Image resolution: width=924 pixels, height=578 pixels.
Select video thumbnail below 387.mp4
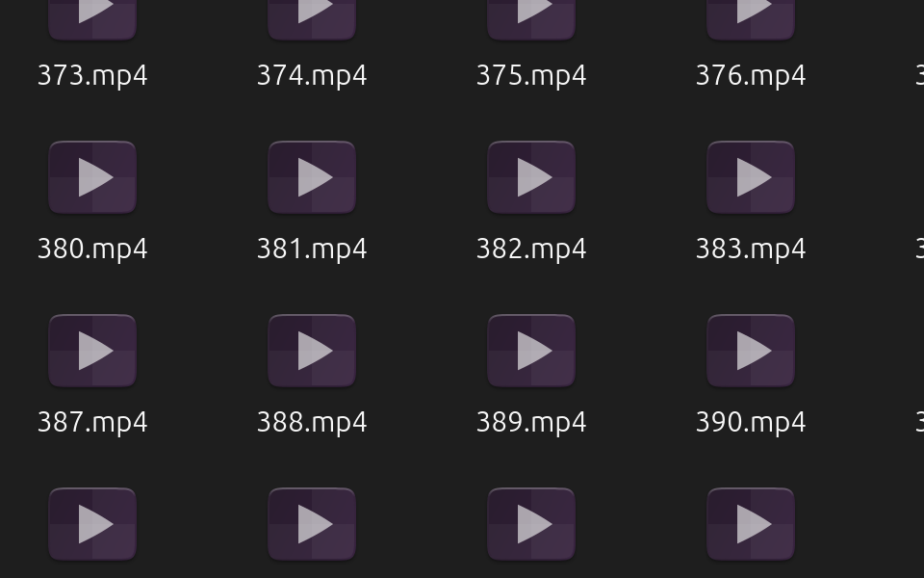[92, 524]
